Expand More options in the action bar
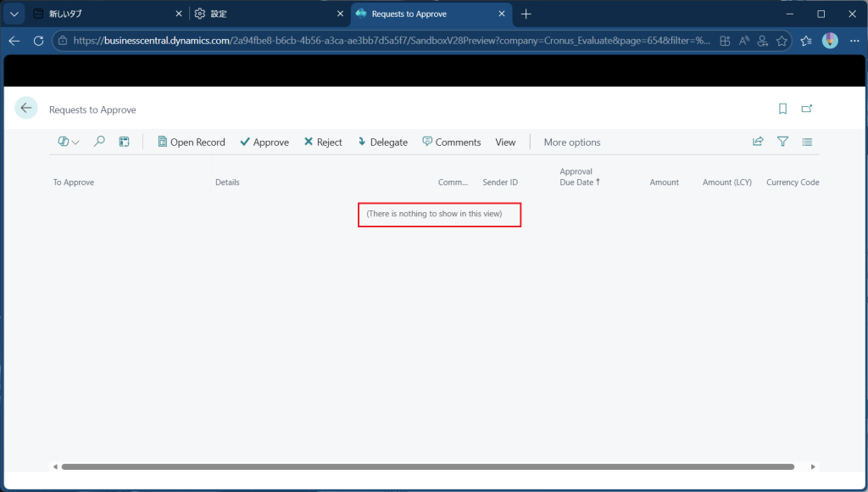Image resolution: width=868 pixels, height=492 pixels. [x=571, y=142]
